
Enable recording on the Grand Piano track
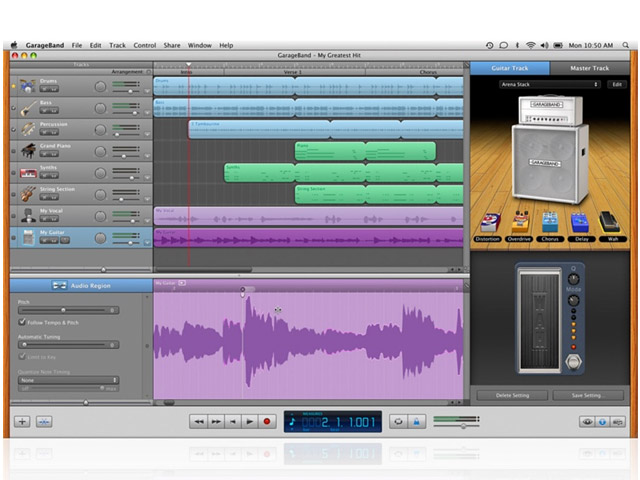tap(13, 151)
